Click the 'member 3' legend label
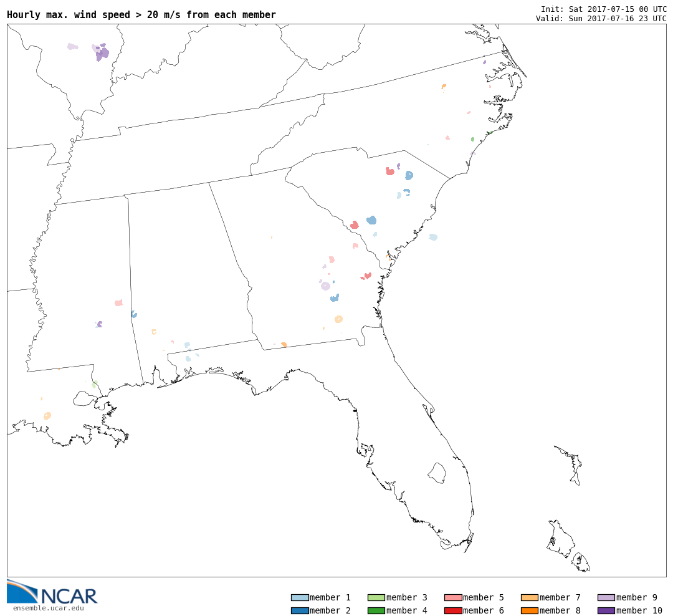The width and height of the screenshot is (673, 616). [406, 597]
